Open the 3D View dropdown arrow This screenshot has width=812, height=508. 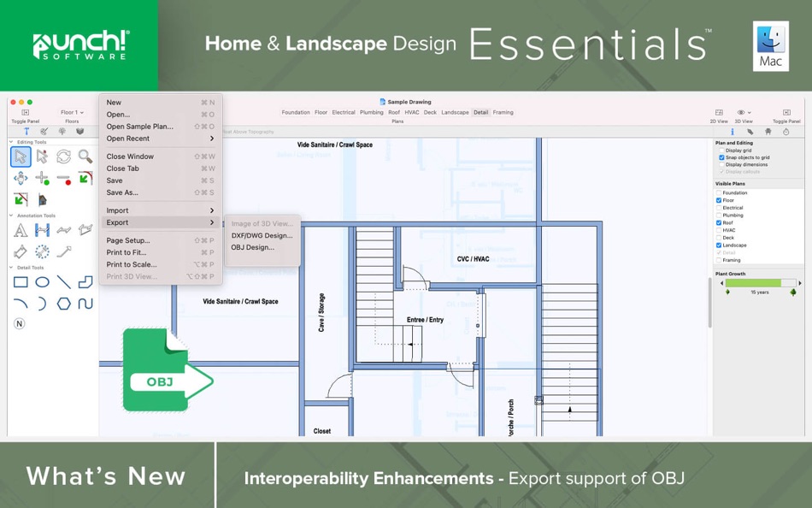point(750,113)
